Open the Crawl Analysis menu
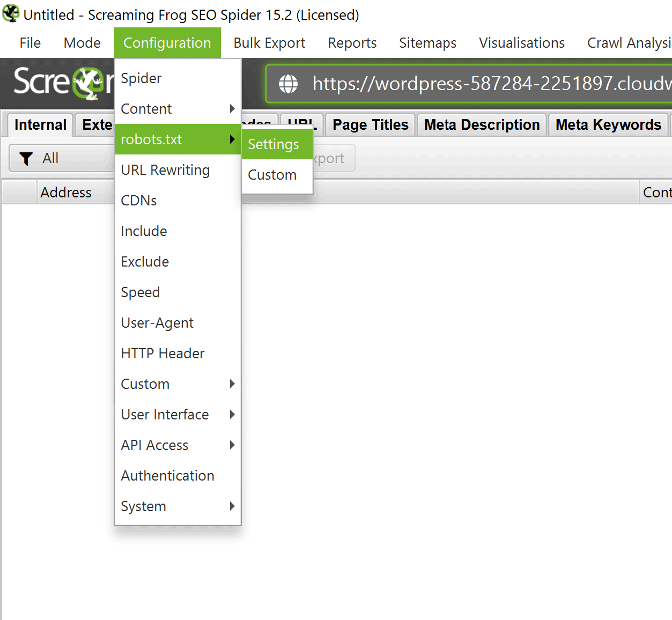The image size is (672, 620). pos(629,43)
